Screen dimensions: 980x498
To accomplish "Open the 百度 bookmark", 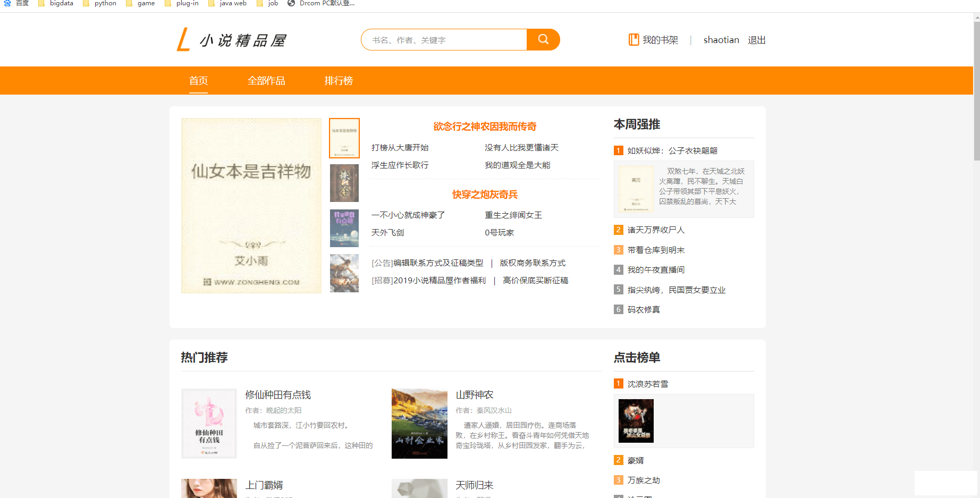I will pos(16,3).
